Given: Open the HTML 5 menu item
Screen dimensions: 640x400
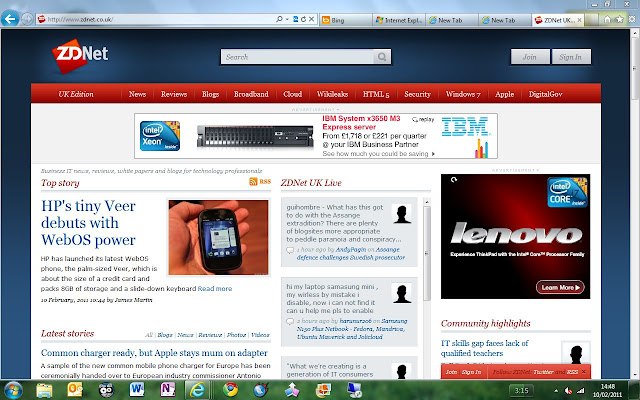Looking at the screenshot, I should pyautogui.click(x=376, y=94).
